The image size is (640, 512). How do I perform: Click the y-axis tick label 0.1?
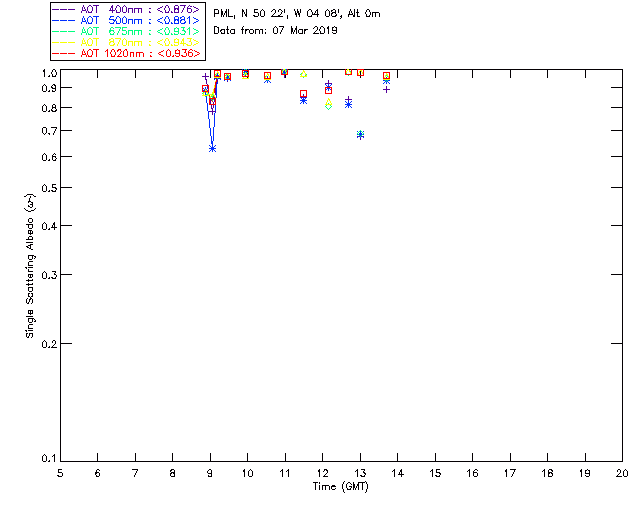coord(49,459)
